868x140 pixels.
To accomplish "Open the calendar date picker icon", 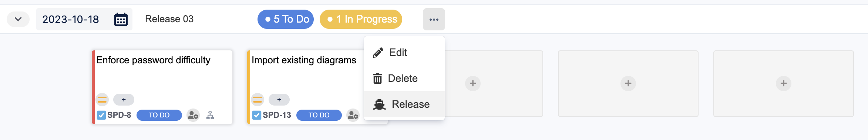I will [121, 19].
